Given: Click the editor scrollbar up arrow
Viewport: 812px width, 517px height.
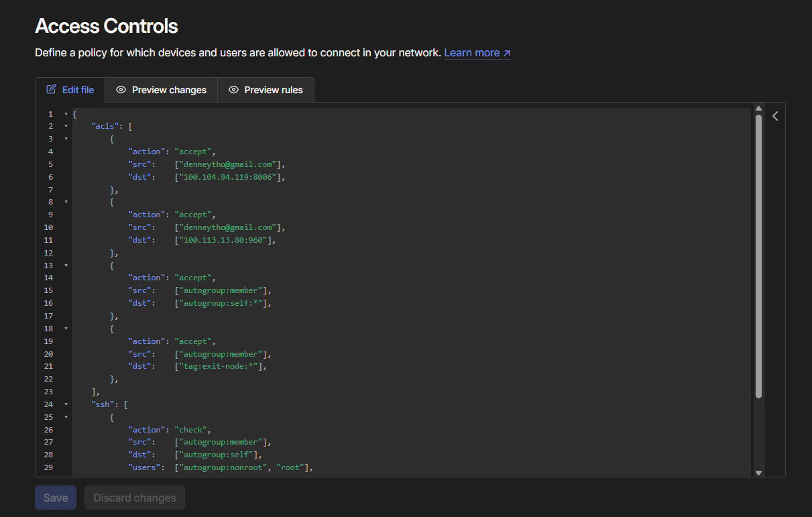Looking at the screenshot, I should click(758, 108).
